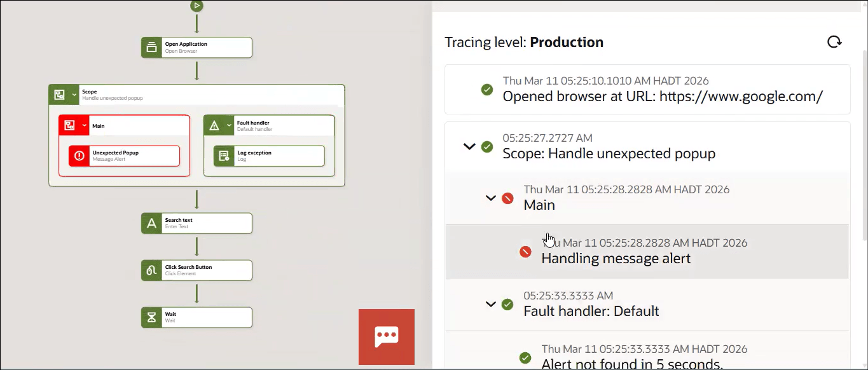Select the Wait node label
This screenshot has height=370, width=868.
[170, 314]
